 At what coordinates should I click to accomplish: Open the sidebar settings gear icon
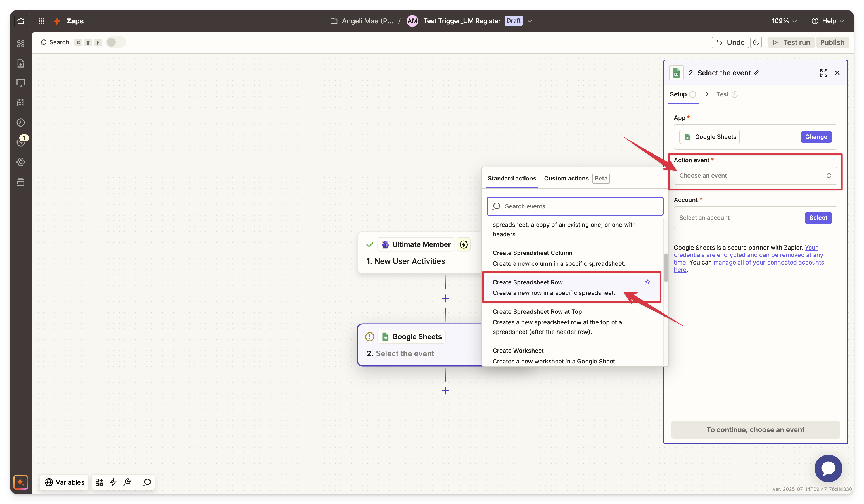20,162
